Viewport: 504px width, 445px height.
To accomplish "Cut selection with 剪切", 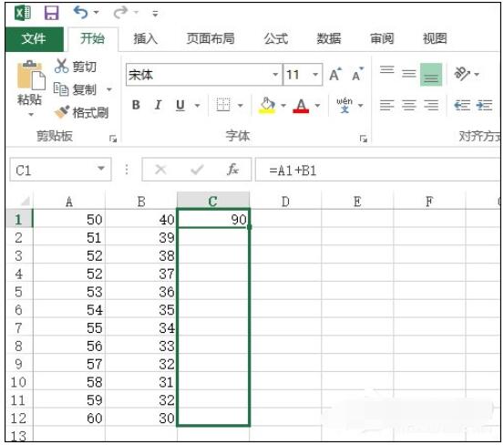I will [76, 67].
